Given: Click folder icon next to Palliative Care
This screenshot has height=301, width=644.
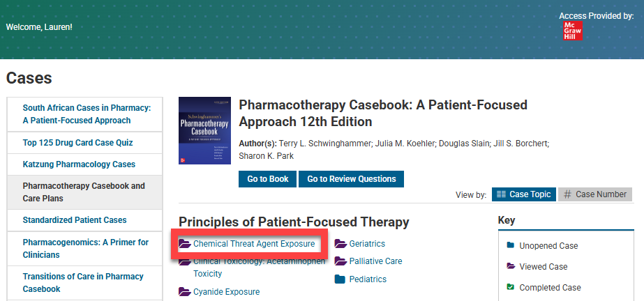Looking at the screenshot, I should [340, 261].
